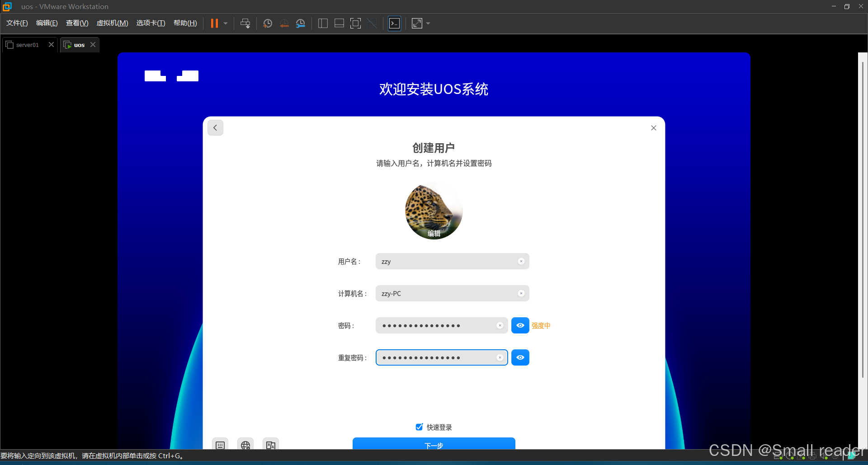Uncheck the 快速登录 checkbox
Screen dimensions: 868x465
click(419, 427)
